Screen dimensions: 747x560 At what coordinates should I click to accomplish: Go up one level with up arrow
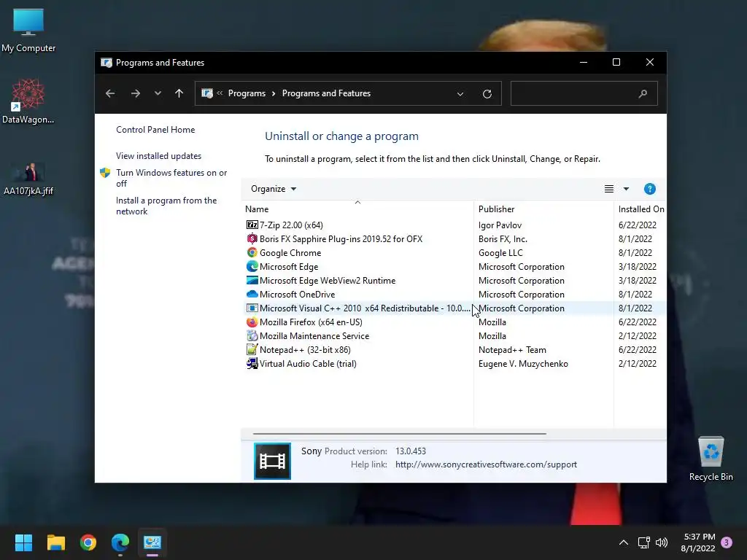pos(179,93)
